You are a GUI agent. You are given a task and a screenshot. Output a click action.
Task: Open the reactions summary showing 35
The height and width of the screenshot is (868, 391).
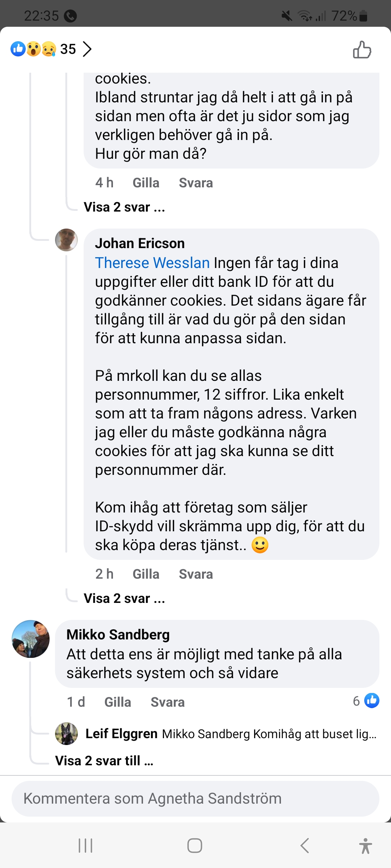coord(43,49)
